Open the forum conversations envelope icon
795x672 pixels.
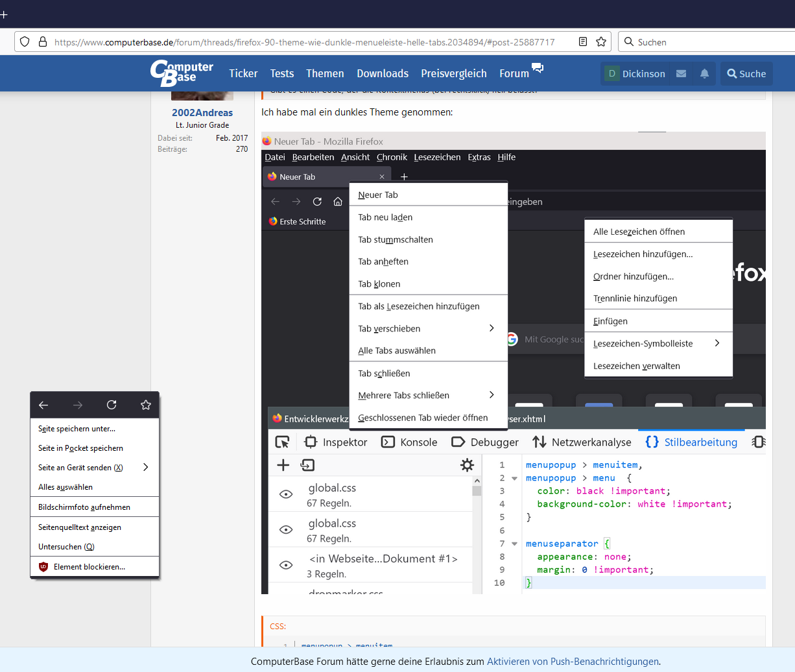click(x=681, y=73)
